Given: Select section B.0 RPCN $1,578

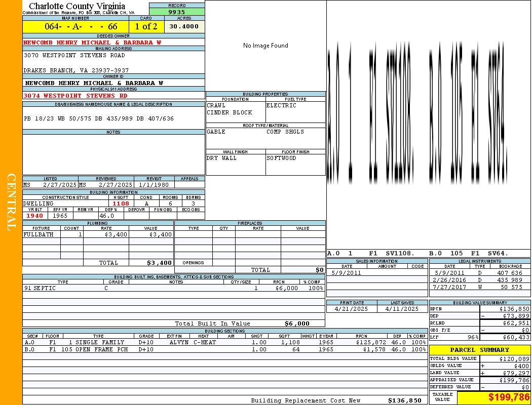Looking at the screenshot, I should pos(374,349).
